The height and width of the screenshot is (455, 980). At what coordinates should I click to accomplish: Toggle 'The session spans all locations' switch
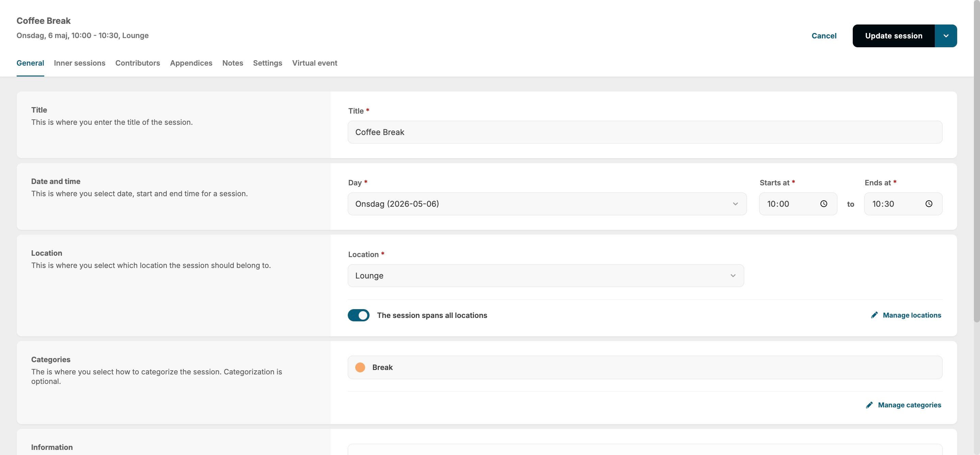tap(358, 315)
